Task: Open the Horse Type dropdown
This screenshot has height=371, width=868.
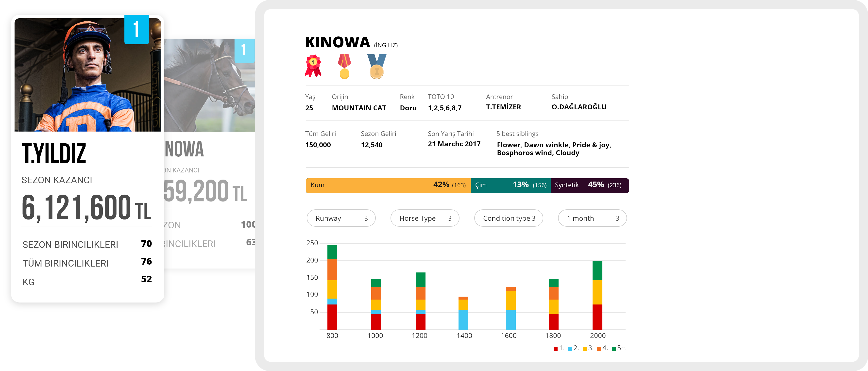Action: [425, 218]
